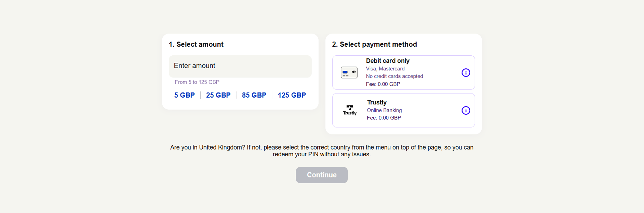Select the 25 GBP quick amount
The width and height of the screenshot is (644, 213).
point(218,95)
